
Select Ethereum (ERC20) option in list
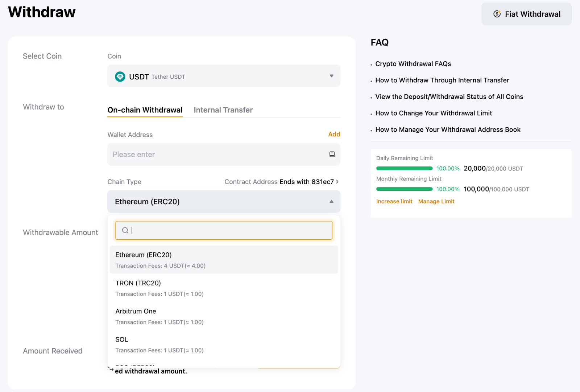click(x=224, y=260)
